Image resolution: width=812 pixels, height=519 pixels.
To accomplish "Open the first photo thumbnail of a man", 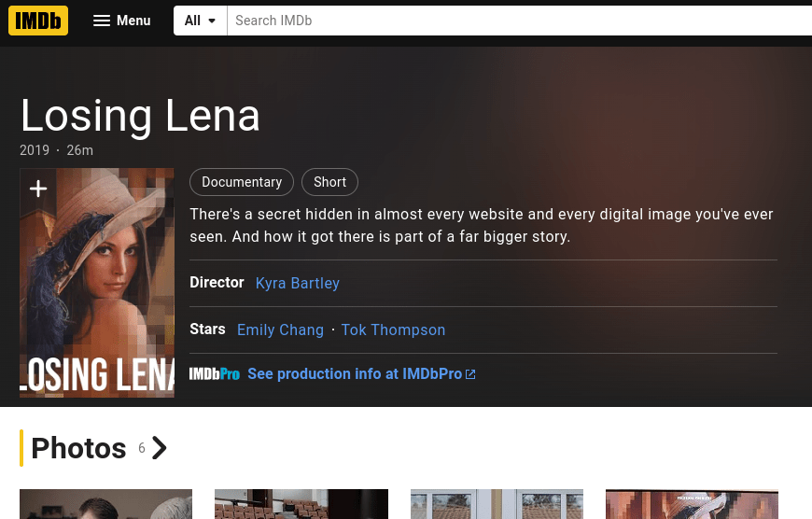I will pos(105,504).
